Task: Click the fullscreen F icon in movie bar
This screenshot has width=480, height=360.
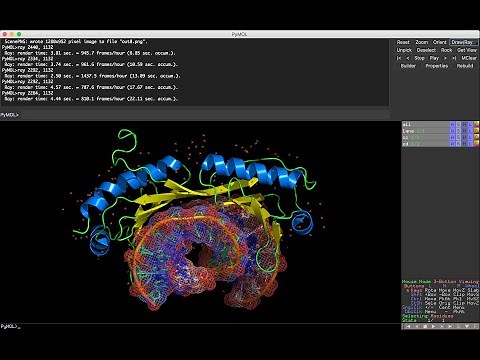Action: click(x=475, y=326)
